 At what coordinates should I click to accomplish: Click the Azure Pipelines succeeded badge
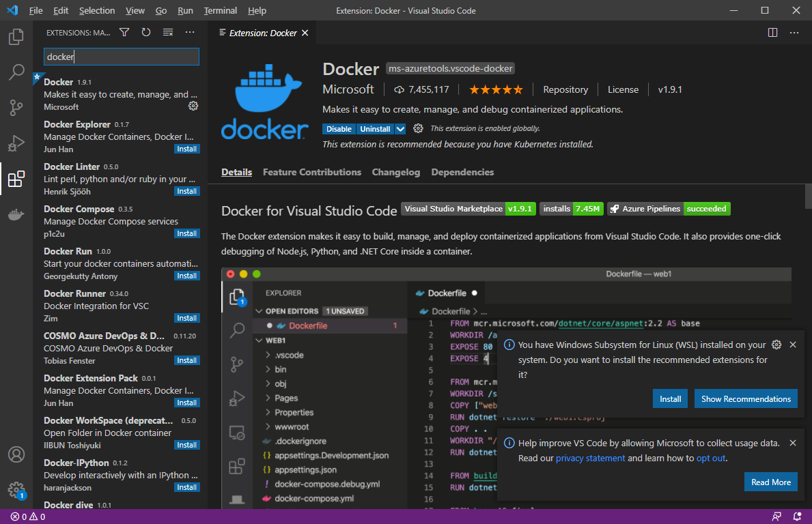pos(669,209)
